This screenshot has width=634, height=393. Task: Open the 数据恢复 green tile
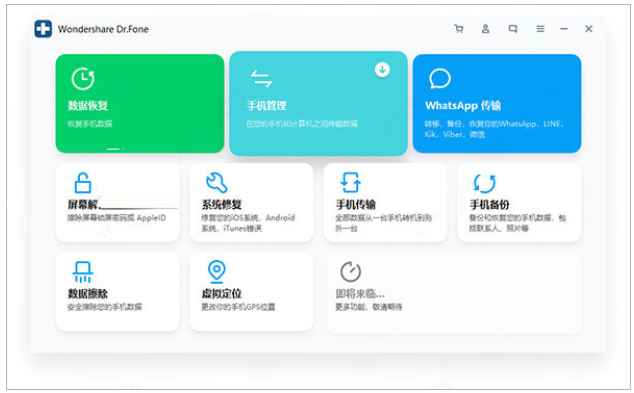(x=140, y=104)
